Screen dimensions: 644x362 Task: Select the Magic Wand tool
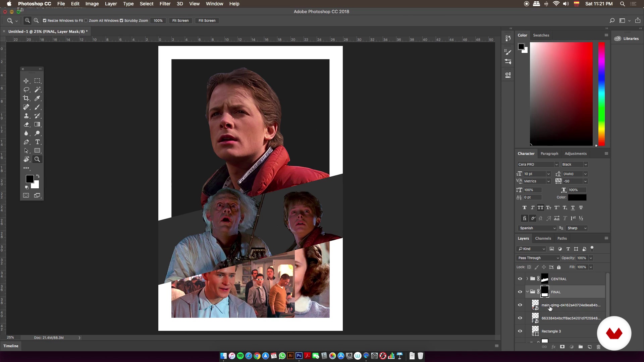pyautogui.click(x=37, y=89)
